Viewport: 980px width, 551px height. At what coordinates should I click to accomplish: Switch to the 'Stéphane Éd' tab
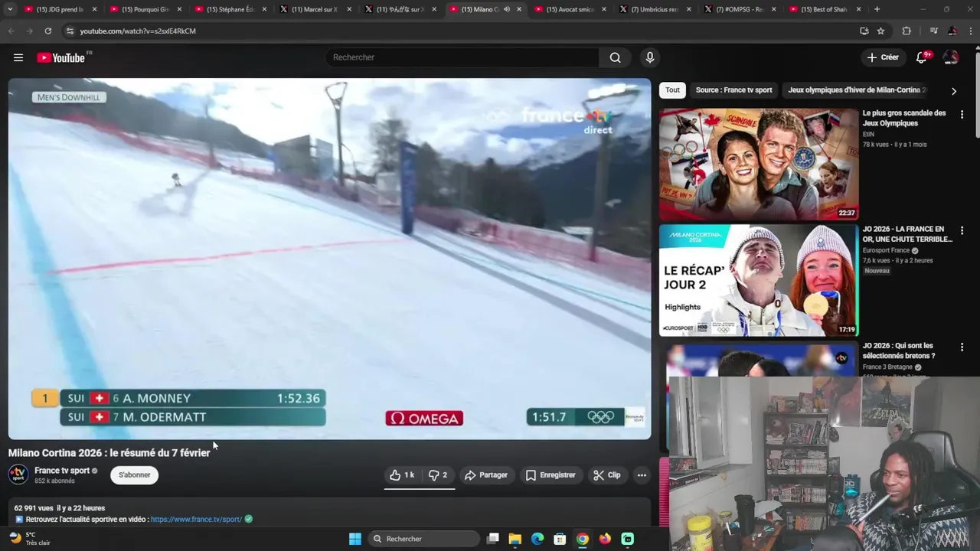[x=230, y=9]
